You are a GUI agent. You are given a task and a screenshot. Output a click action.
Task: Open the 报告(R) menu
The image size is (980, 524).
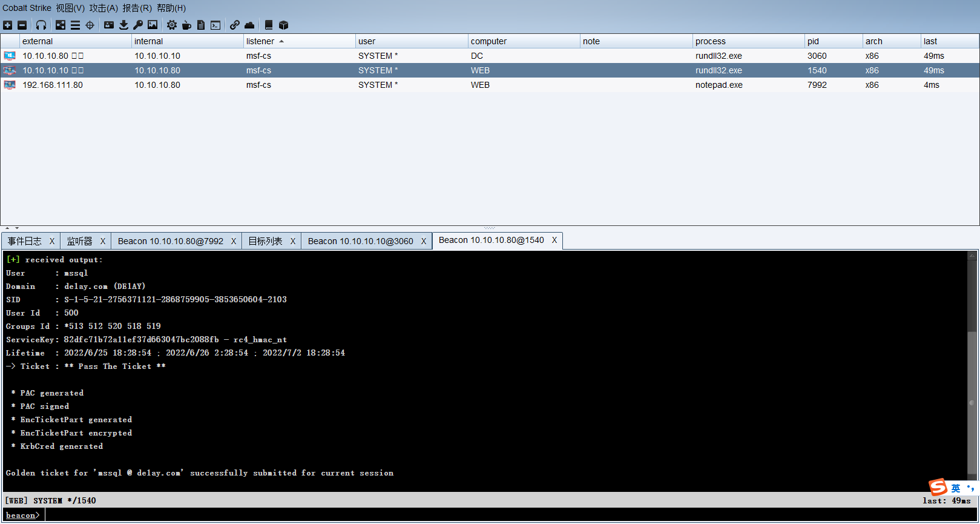[x=137, y=8]
